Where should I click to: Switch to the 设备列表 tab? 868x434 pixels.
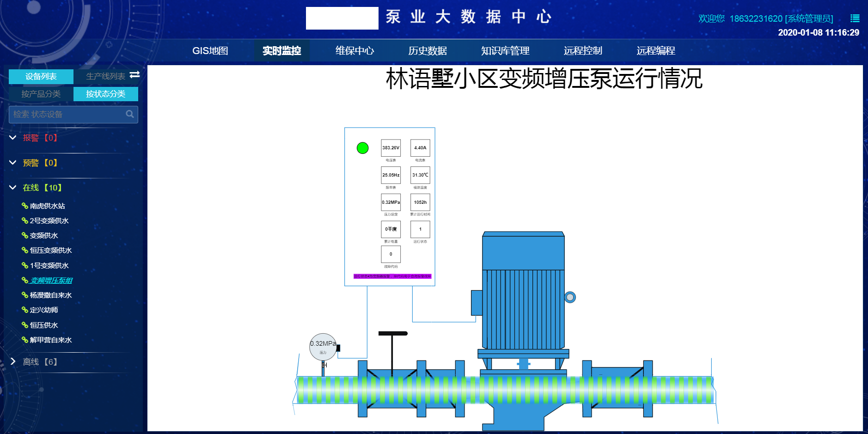(x=41, y=76)
